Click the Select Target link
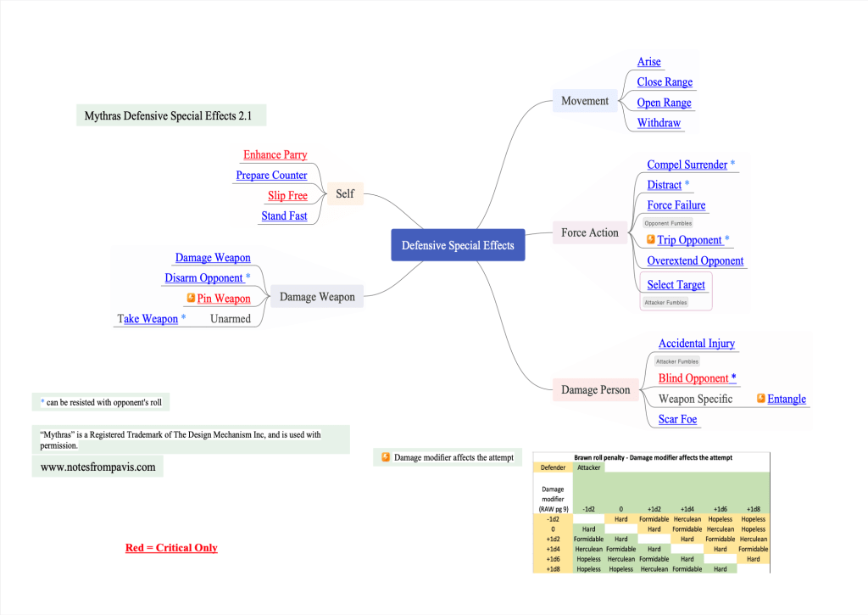The height and width of the screenshot is (615, 868). coord(676,284)
